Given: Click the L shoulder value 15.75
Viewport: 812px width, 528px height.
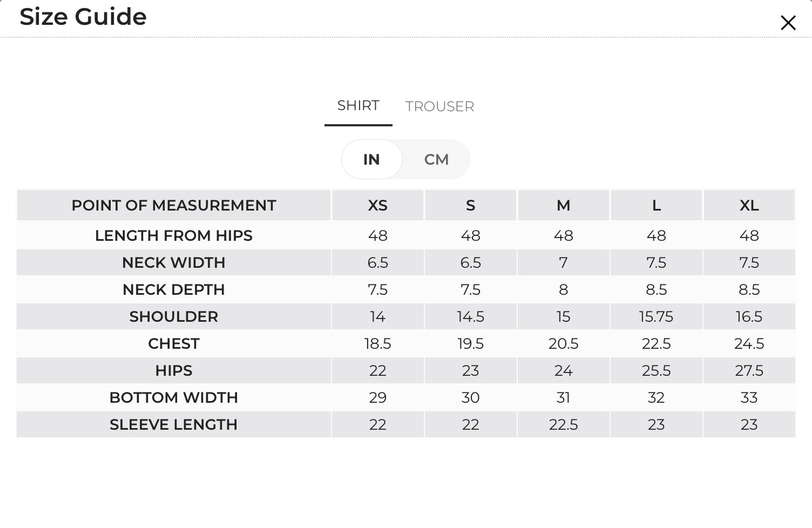Looking at the screenshot, I should tap(656, 317).
